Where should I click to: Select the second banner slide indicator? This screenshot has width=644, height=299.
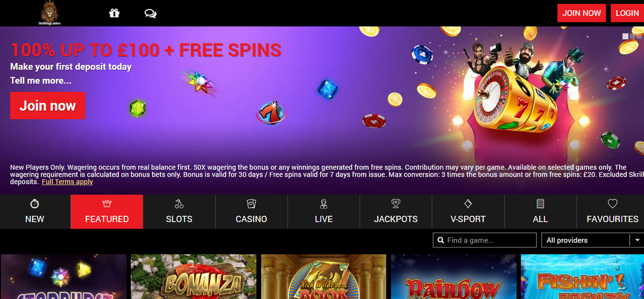point(633,36)
